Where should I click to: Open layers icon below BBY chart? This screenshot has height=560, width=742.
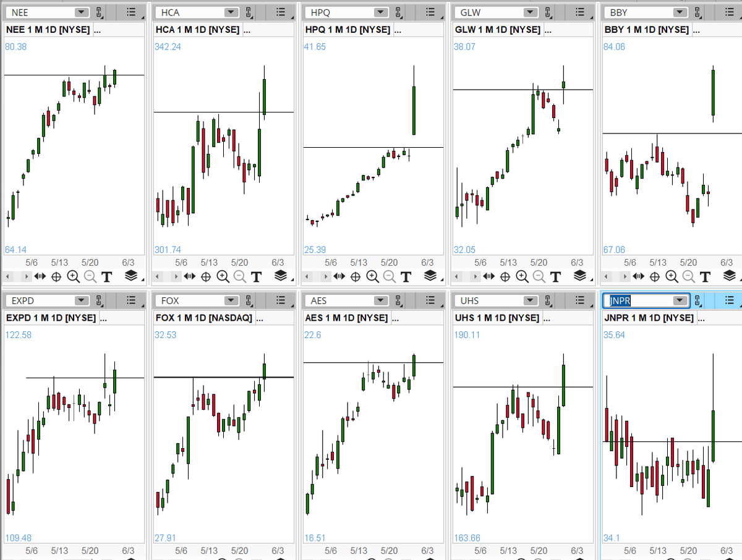click(730, 276)
